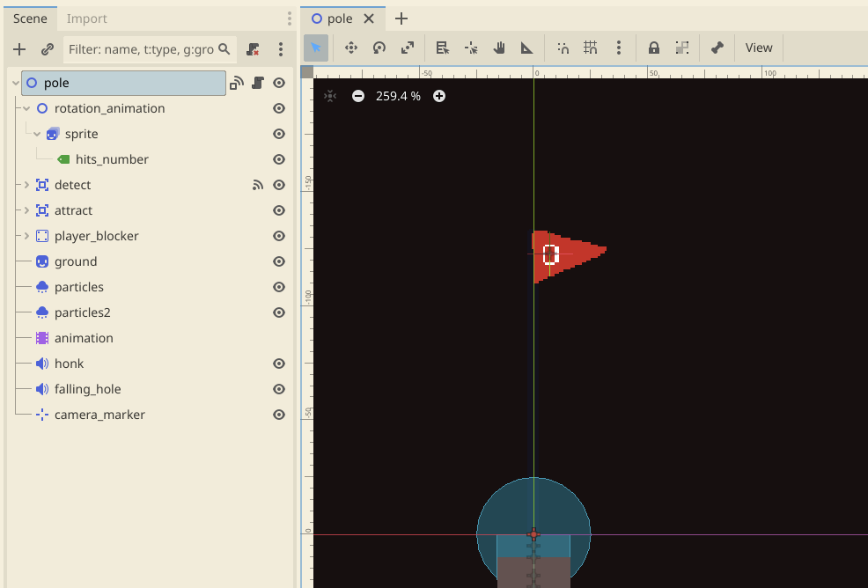The image size is (868, 588).
Task: Expand the player_blocker node
Action: [26, 236]
